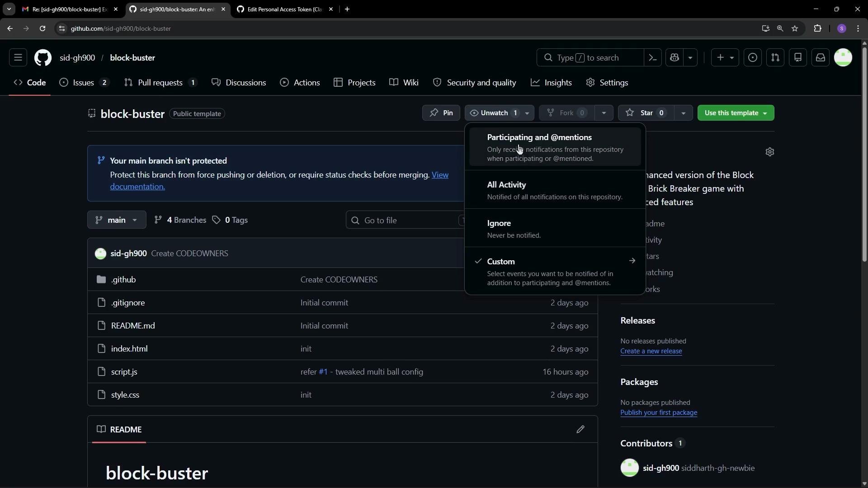868x488 pixels.
Task: Open the main branch selector
Action: tap(117, 220)
